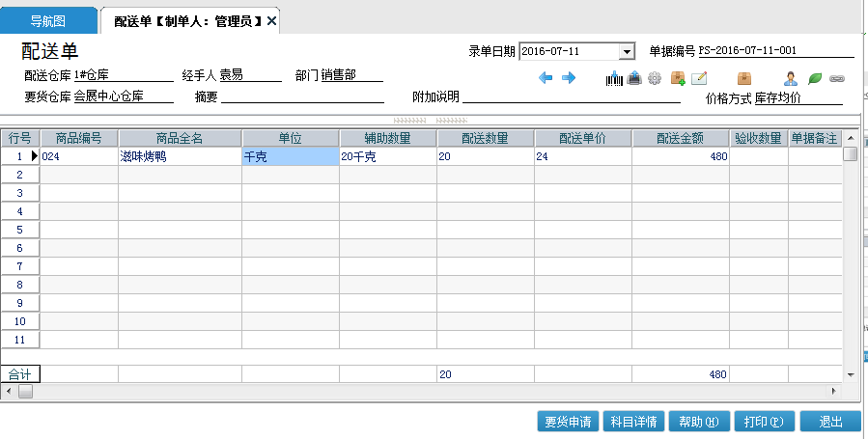Image resolution: width=868 pixels, height=439 pixels.
Task: Click the 科目详情 button
Action: (633, 422)
